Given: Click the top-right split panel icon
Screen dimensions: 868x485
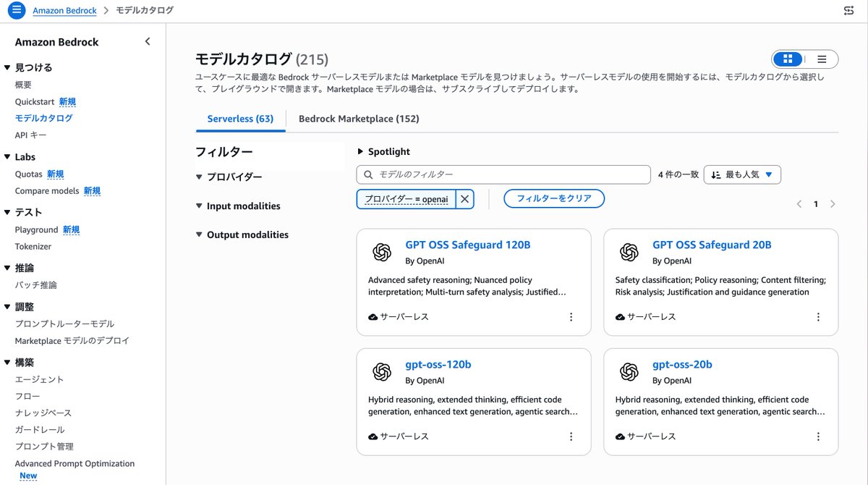Looking at the screenshot, I should click(x=848, y=11).
